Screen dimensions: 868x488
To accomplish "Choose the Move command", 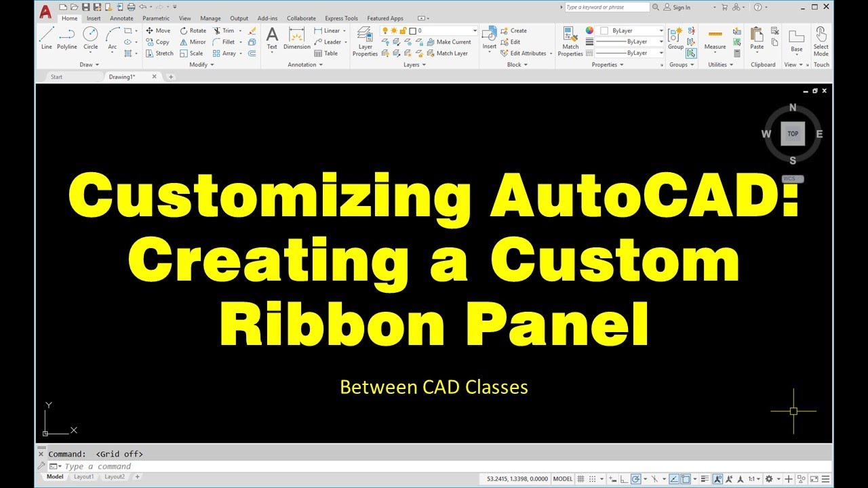I will point(158,30).
